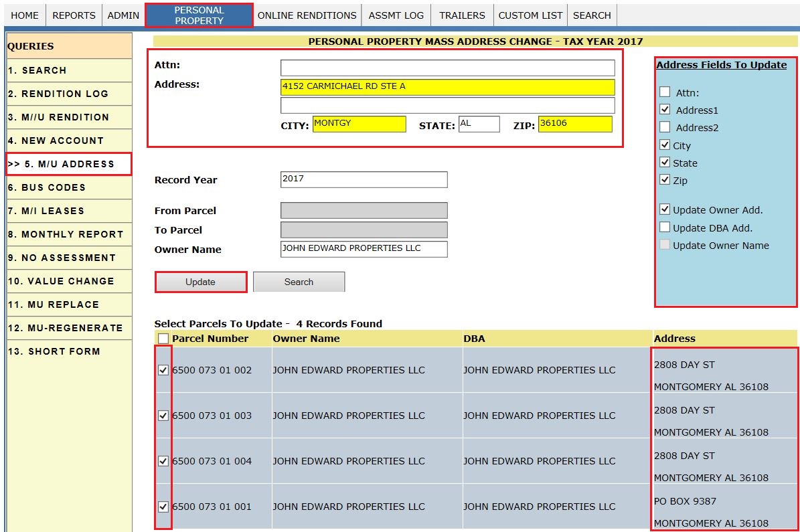This screenshot has width=800, height=532.
Task: Go to the REPORTS tab
Action: click(74, 15)
